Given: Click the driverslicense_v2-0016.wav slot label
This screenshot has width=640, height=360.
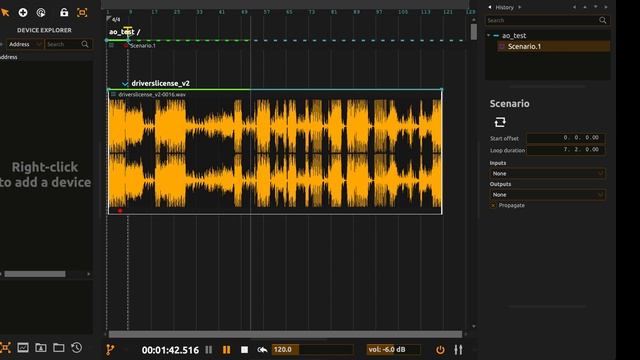Looking at the screenshot, I should (x=152, y=94).
